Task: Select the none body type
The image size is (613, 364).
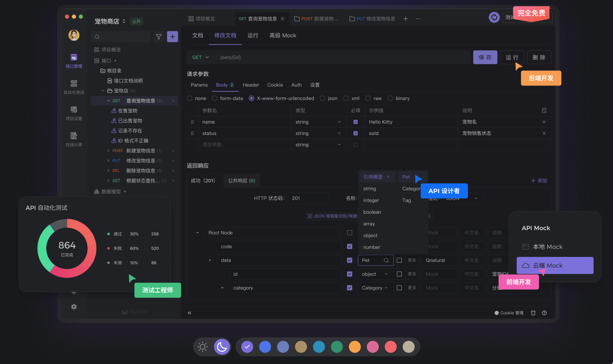Action: click(189, 98)
